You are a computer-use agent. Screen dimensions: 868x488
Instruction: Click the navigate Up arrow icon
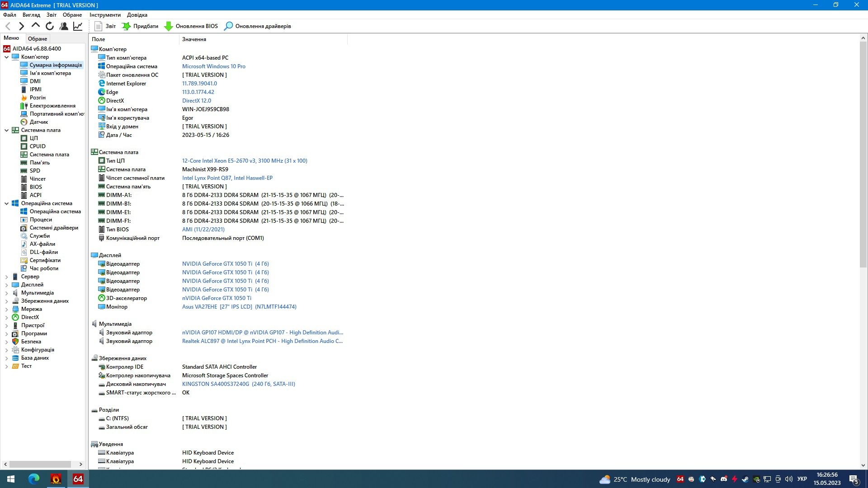35,26
